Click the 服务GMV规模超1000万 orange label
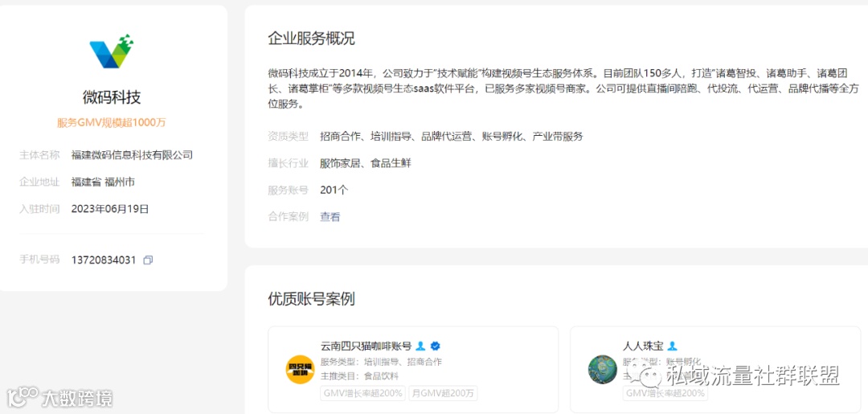This screenshot has height=414, width=868. 111,123
